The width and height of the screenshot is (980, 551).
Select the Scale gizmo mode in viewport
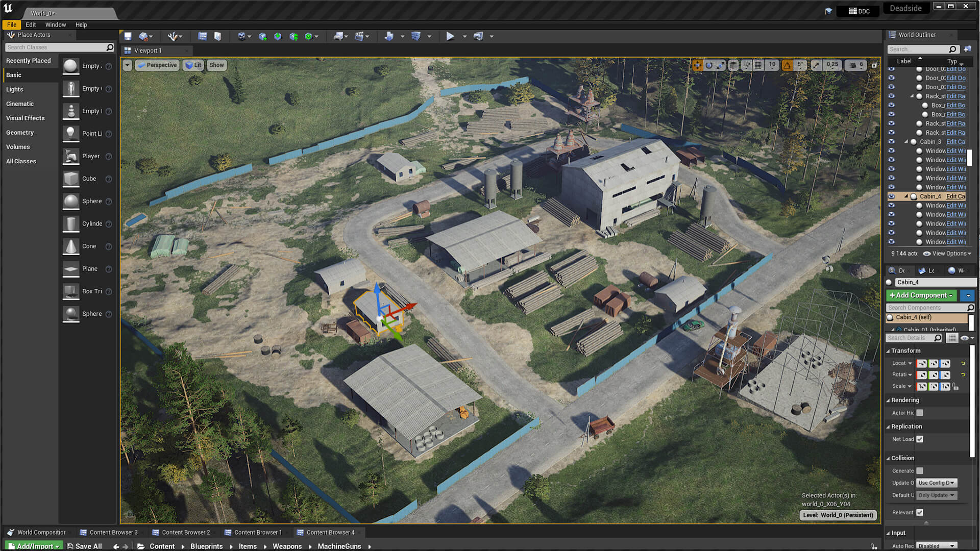(x=720, y=65)
